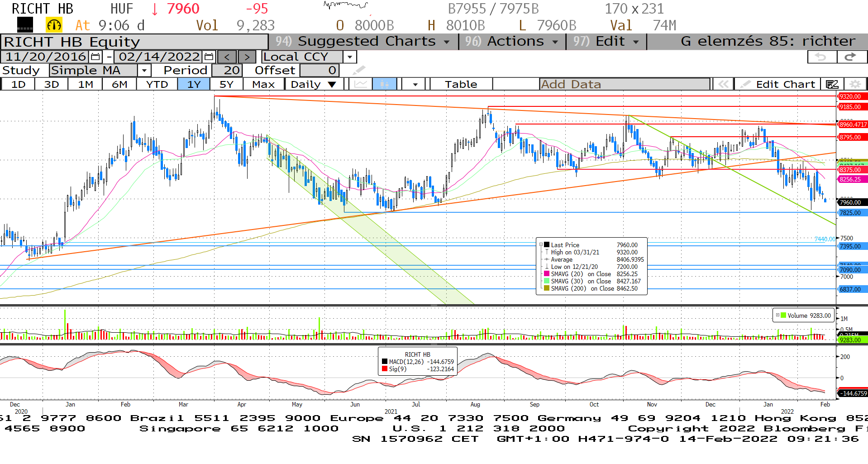
Task: Click the 7960.00 last price axis label
Action: click(x=853, y=202)
